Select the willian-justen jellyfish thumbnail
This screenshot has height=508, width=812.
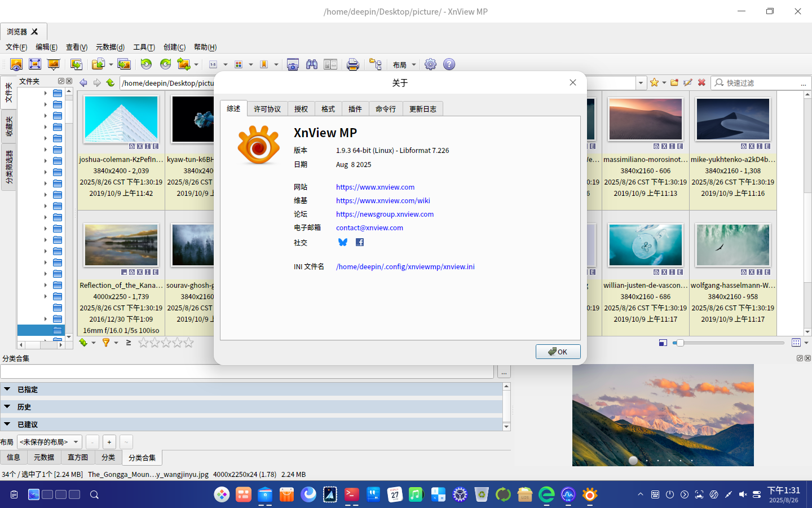click(x=646, y=245)
